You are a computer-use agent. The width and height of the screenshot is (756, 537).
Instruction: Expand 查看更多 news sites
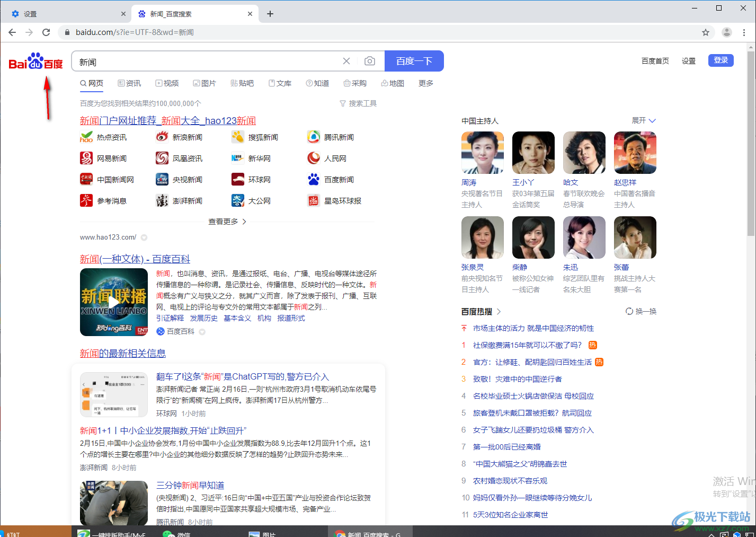pos(227,222)
